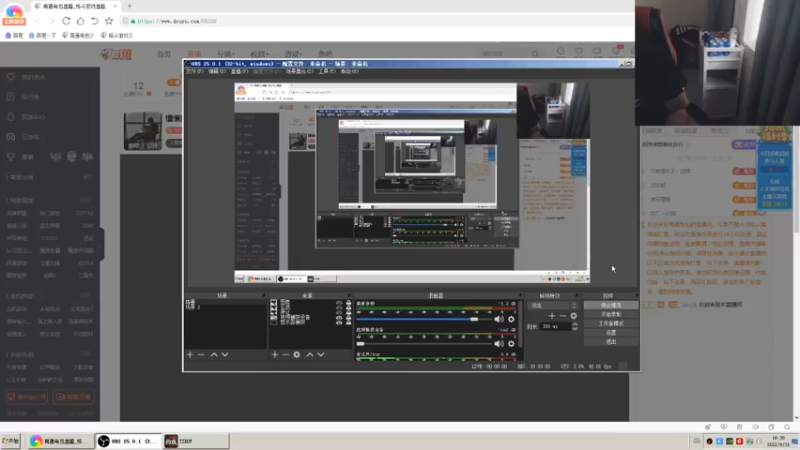Open Desktop Audio channel settings gear

tap(511, 319)
